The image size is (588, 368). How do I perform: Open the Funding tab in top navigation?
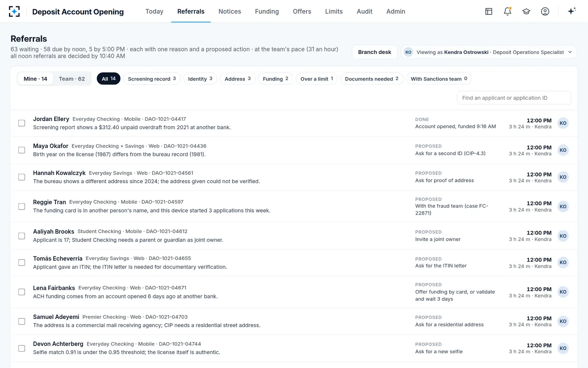pyautogui.click(x=267, y=11)
